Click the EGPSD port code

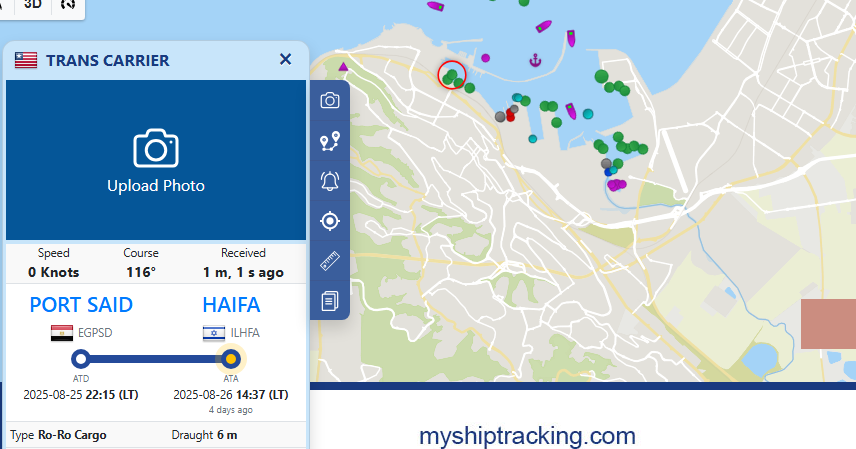click(95, 333)
